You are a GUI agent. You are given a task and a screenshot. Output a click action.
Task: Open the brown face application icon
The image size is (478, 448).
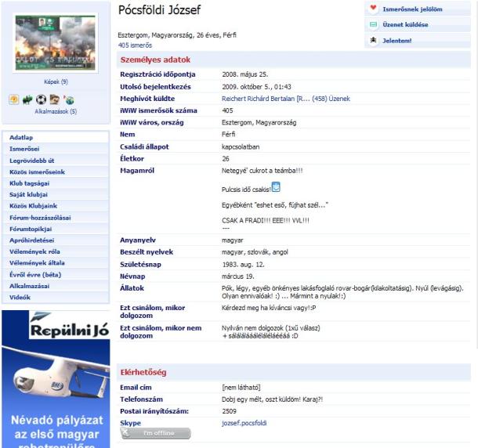click(x=55, y=99)
